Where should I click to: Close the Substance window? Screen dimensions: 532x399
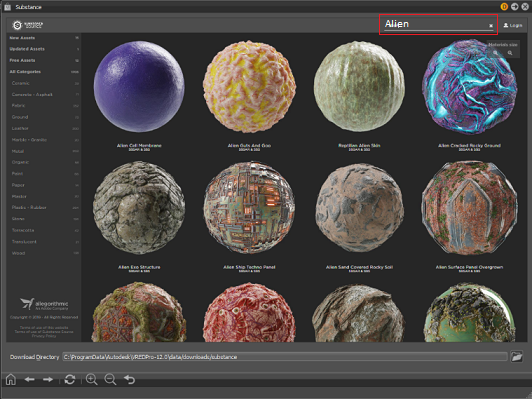(x=526, y=6)
